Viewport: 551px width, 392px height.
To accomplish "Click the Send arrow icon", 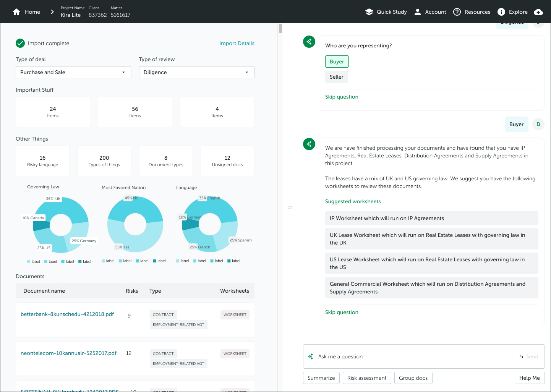I will click(x=521, y=356).
